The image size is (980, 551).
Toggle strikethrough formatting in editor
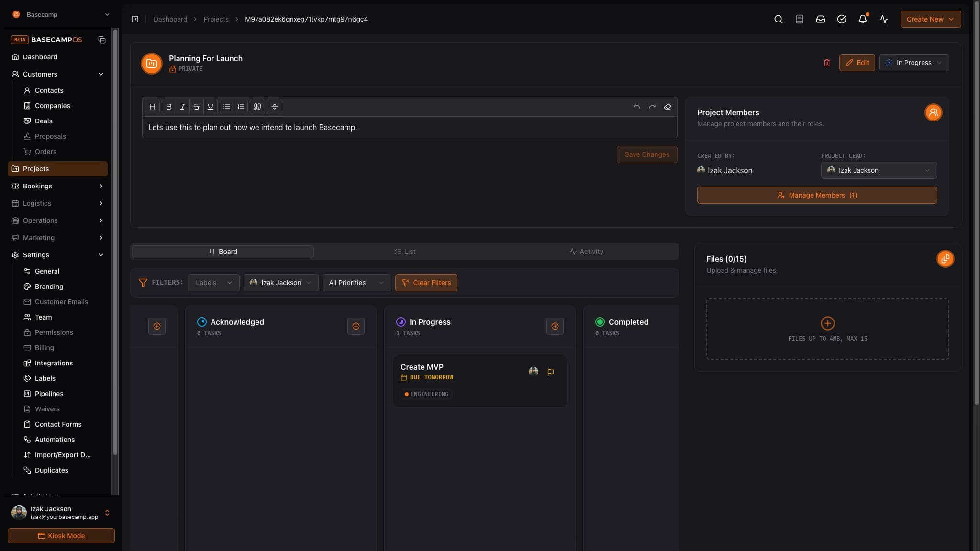196,107
